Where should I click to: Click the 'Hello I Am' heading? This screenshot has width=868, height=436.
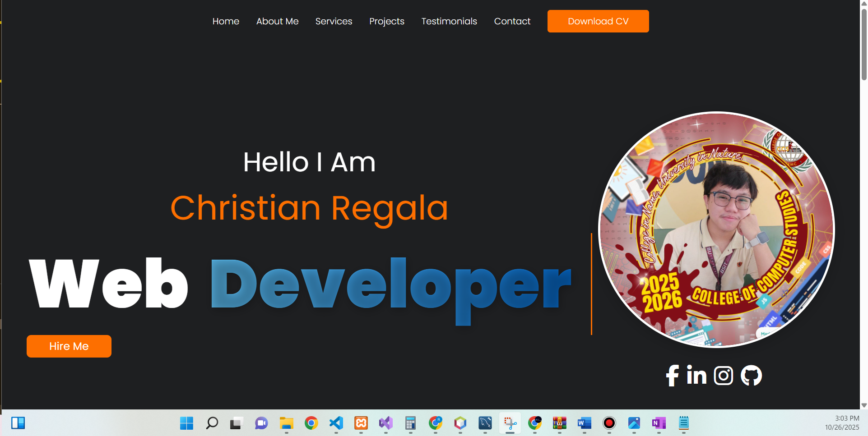pos(309,162)
